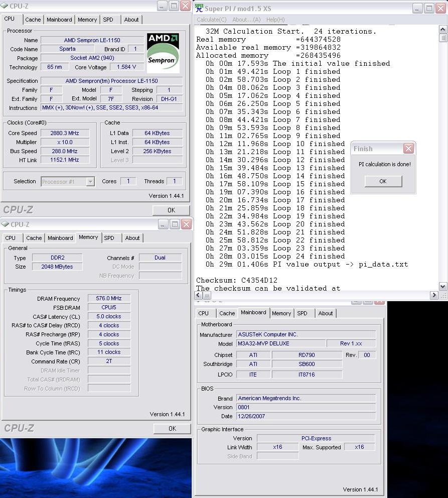Click the FSB:DRAM CPU/5 field
Screen dimensions: 448x498
tap(109, 307)
